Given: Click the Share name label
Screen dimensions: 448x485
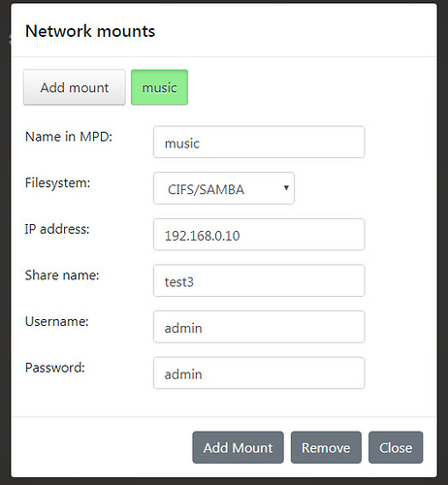Looking at the screenshot, I should coord(62,275).
